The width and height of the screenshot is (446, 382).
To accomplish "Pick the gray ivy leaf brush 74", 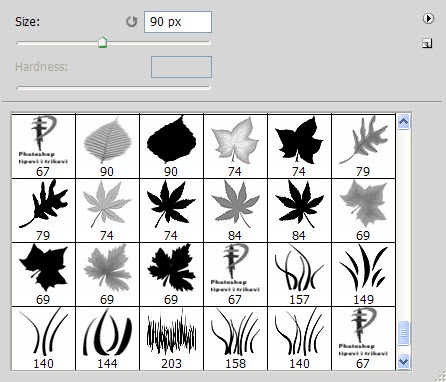I will [x=235, y=146].
